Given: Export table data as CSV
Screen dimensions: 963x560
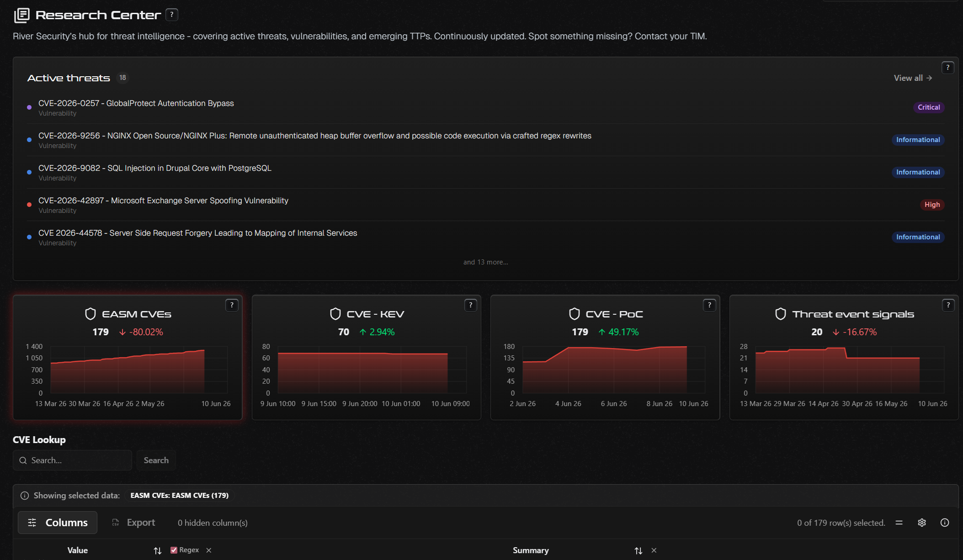Looking at the screenshot, I should 133,523.
